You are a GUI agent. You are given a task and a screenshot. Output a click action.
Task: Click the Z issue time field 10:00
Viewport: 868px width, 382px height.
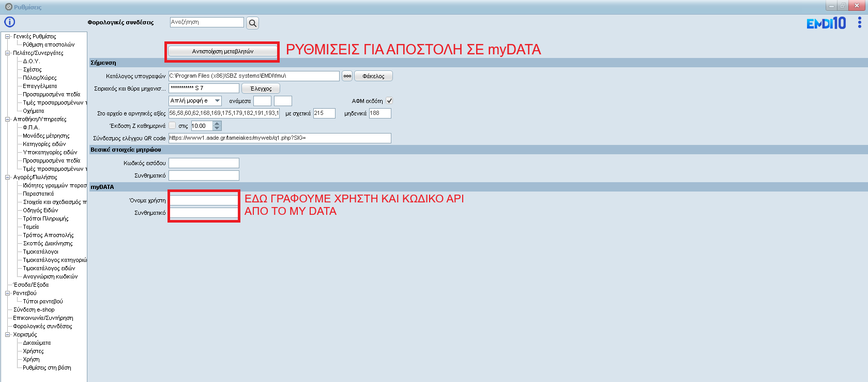pos(202,126)
